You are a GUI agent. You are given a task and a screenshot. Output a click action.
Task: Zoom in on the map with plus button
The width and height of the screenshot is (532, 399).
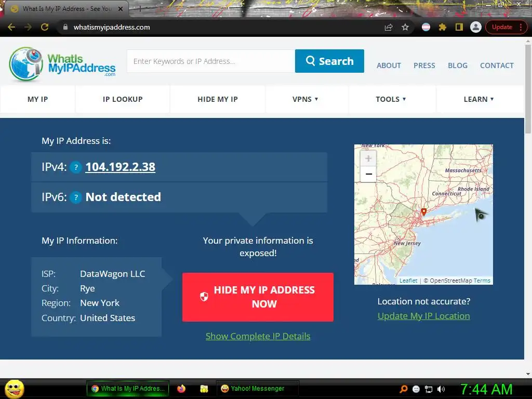tap(368, 158)
